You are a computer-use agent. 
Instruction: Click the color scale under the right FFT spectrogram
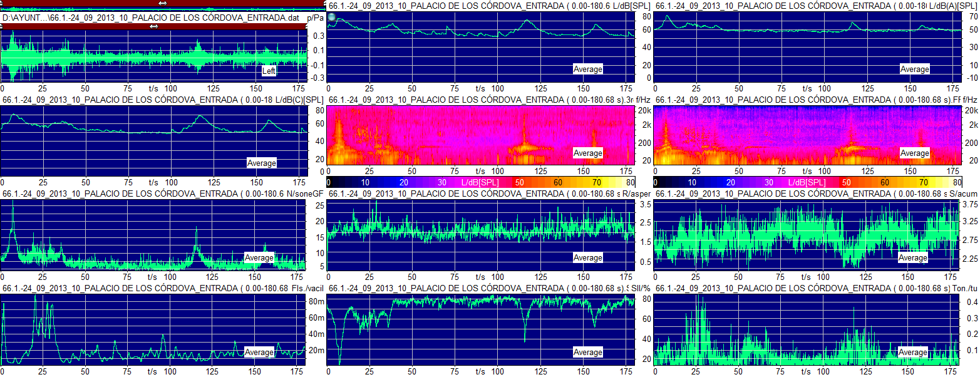pos(807,182)
